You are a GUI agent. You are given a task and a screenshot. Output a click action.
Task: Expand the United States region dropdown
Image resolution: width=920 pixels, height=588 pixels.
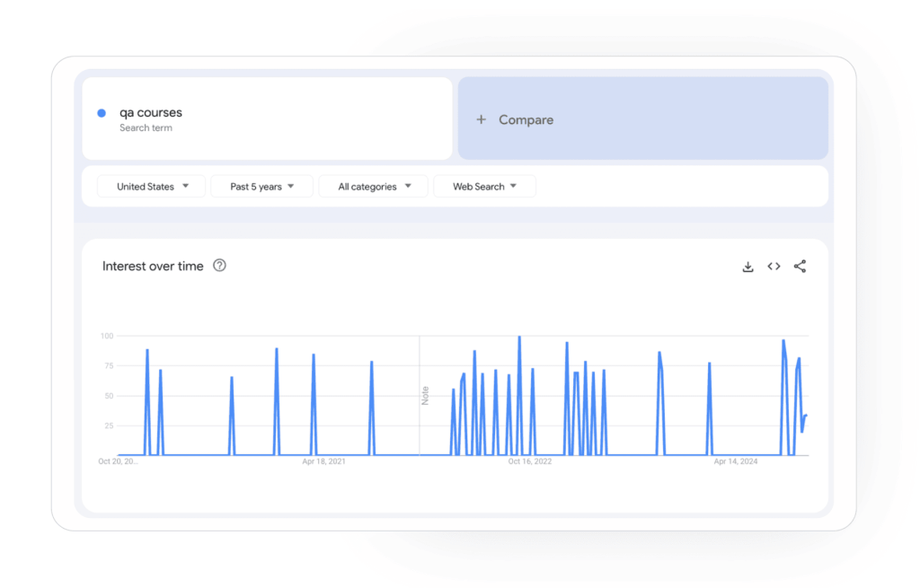152,187
